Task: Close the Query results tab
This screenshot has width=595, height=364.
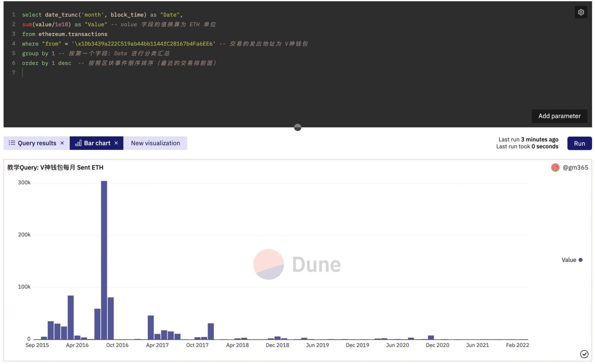Action: 62,143
